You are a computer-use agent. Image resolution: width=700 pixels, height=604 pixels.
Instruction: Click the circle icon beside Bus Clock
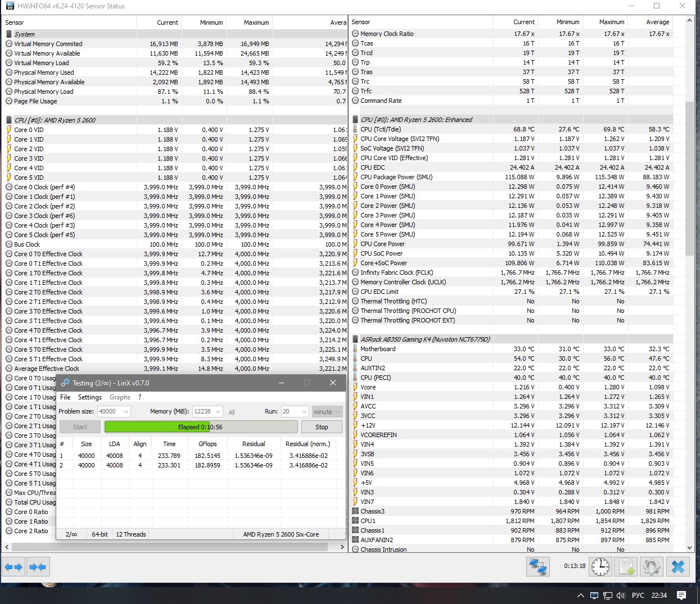tap(9, 244)
